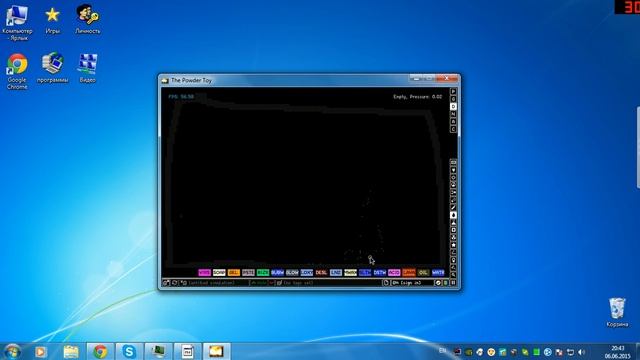Screen dimensions: 640x360
Task: Select the OIL element
Action: [423, 272]
